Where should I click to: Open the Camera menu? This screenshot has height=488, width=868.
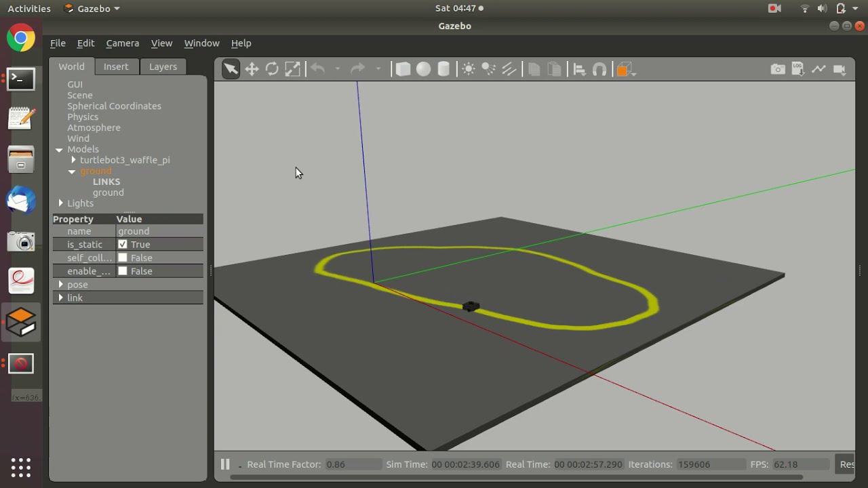[122, 43]
